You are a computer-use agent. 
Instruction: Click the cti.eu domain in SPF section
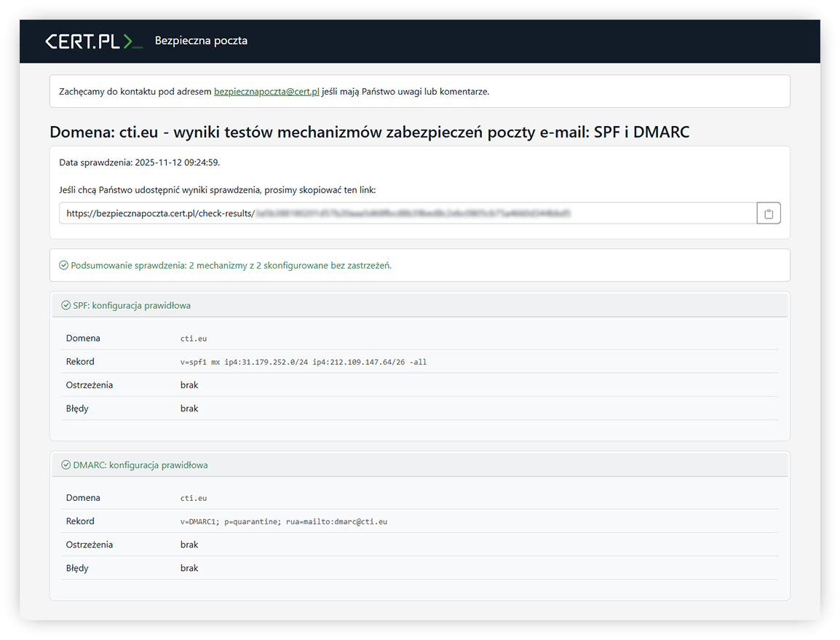pos(194,339)
